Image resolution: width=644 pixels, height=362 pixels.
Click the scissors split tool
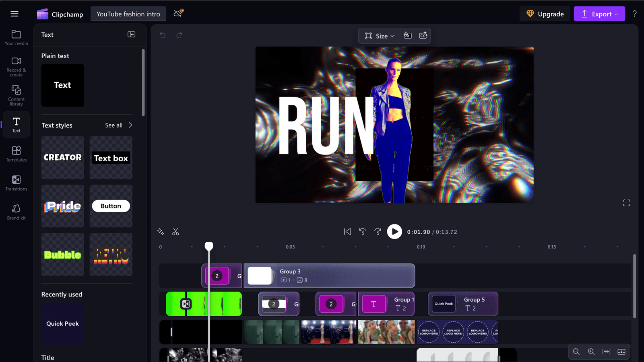coord(175,232)
